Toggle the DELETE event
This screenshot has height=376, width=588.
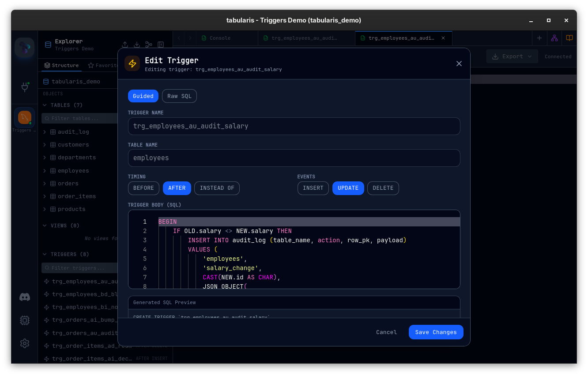coord(383,188)
